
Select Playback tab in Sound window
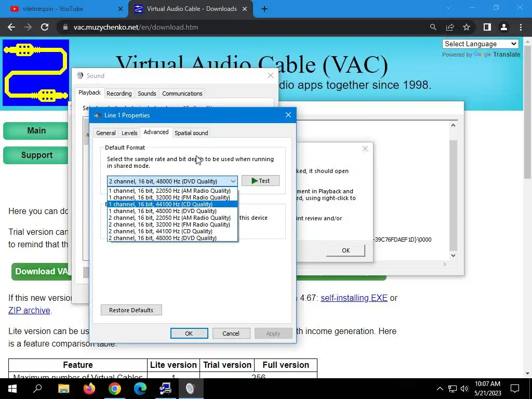pos(89,92)
